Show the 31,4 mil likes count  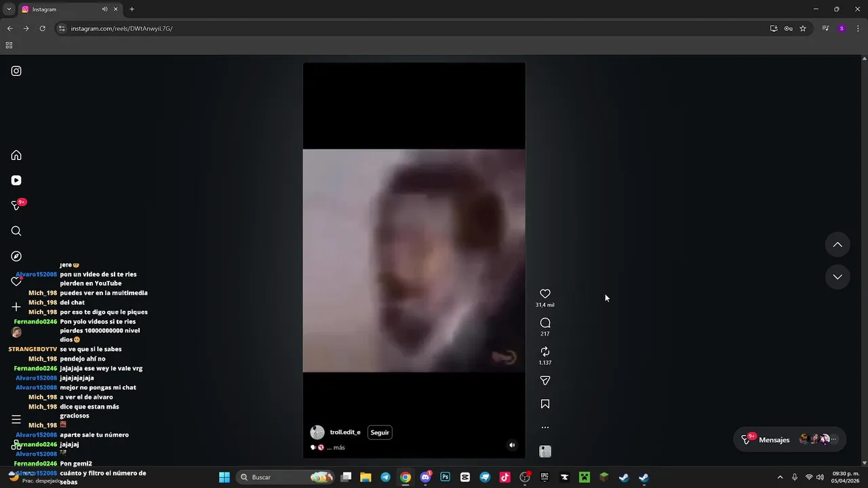pyautogui.click(x=545, y=305)
